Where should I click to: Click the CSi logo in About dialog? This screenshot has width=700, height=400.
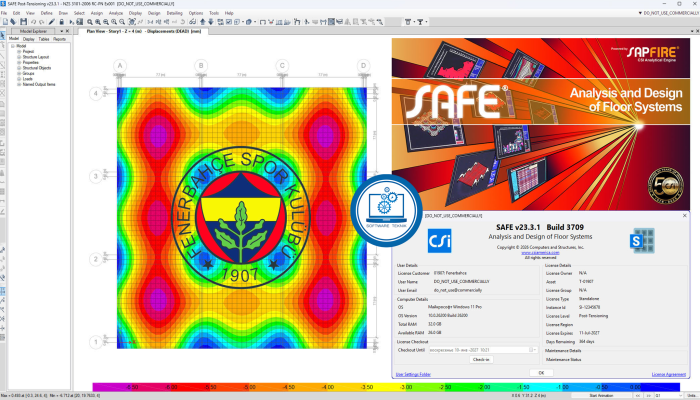point(439,241)
